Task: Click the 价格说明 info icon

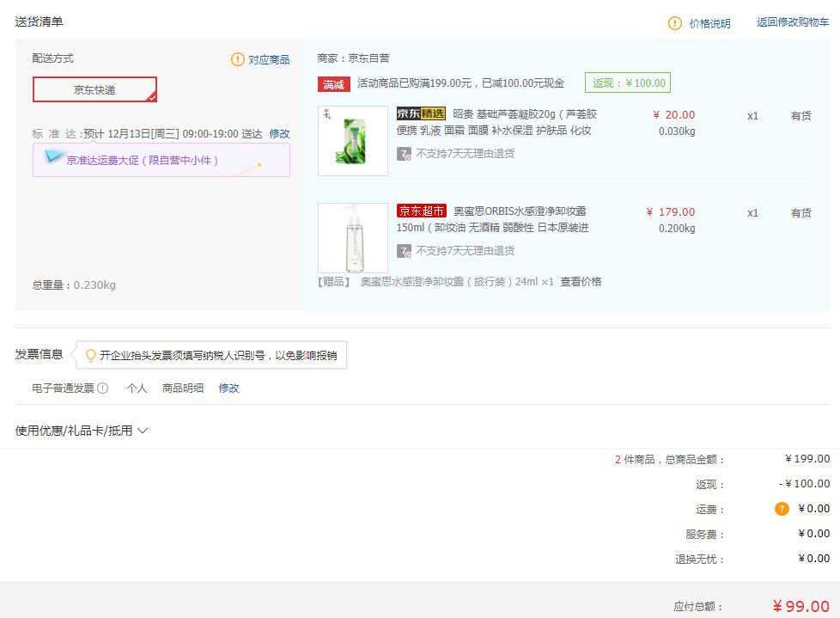Action: click(x=675, y=23)
